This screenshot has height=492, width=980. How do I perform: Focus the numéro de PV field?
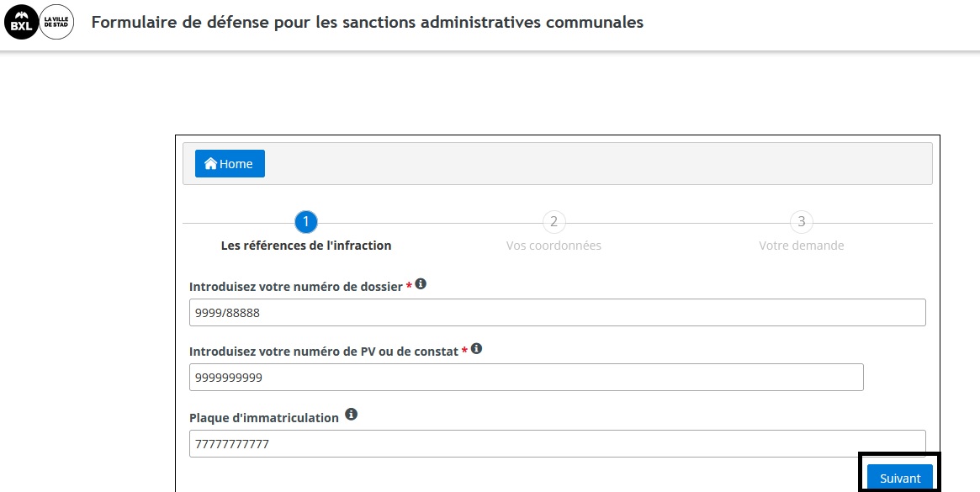[526, 378]
